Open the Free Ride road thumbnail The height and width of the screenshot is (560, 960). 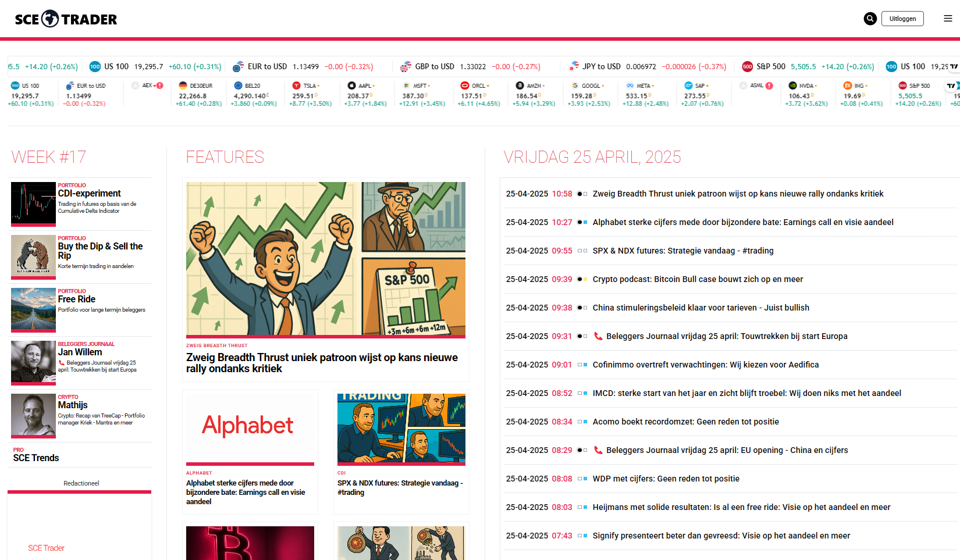pyautogui.click(x=33, y=310)
